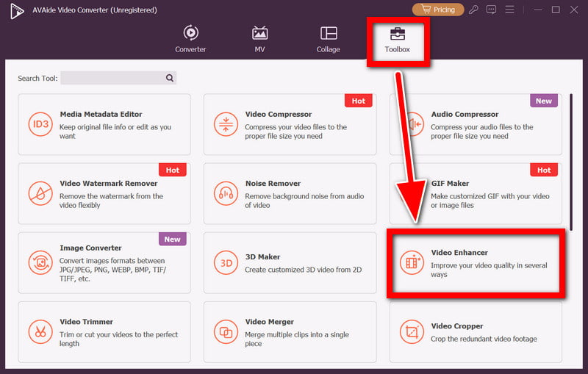Open the Video Cropper title
The width and height of the screenshot is (588, 374).
click(x=457, y=326)
